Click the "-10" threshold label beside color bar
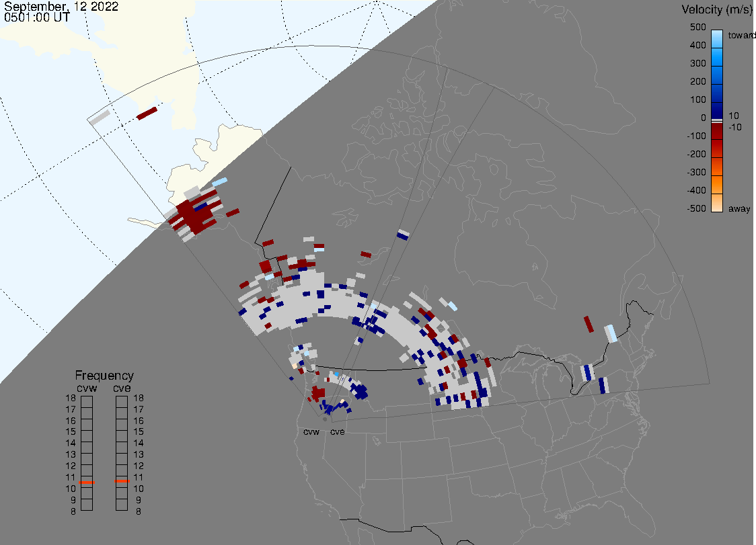Viewport: 756px width, 545px height. pyautogui.click(x=734, y=127)
